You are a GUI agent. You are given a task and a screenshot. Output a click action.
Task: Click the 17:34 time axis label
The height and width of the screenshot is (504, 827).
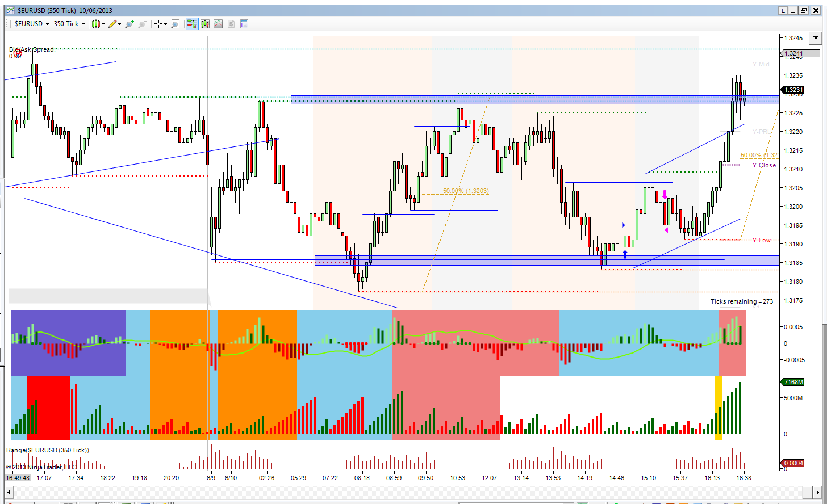coord(76,478)
